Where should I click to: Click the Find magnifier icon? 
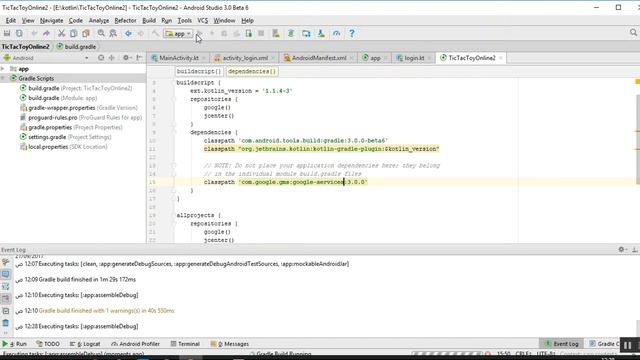[x=101, y=33]
